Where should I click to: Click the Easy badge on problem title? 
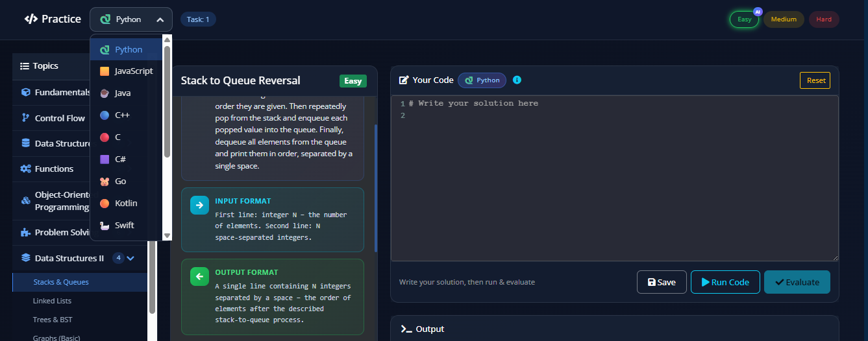tap(353, 81)
